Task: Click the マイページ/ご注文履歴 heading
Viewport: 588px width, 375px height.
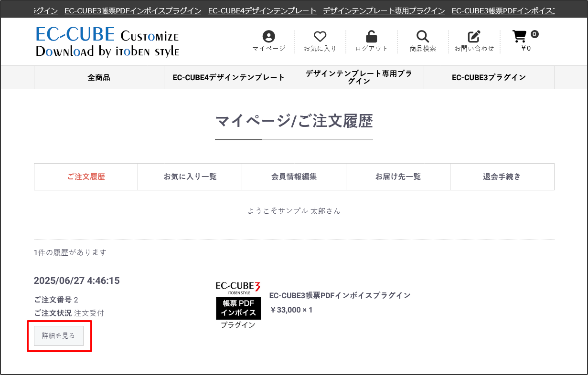Action: tap(294, 121)
